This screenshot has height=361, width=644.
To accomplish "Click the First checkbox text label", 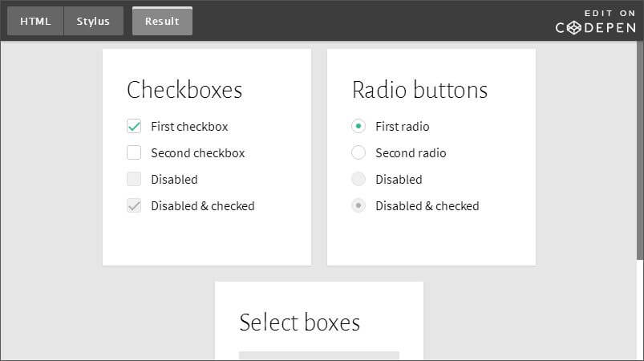I will coord(189,126).
